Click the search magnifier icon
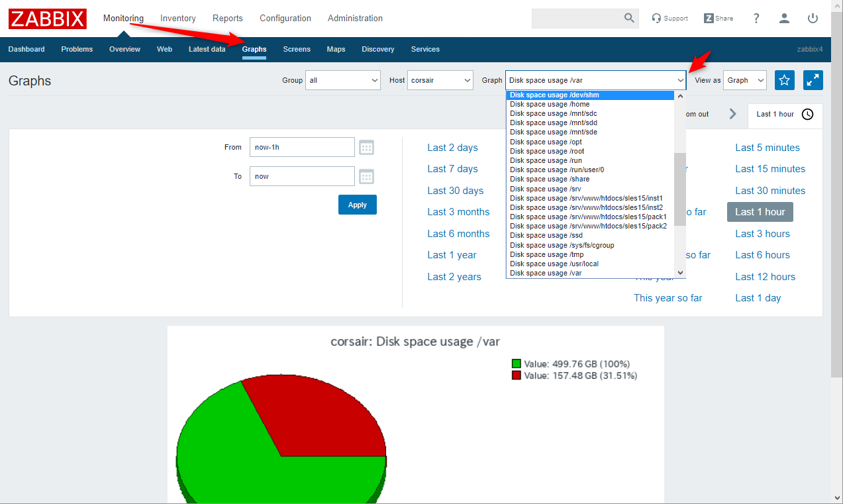Viewport: 843px width, 504px height. [629, 18]
